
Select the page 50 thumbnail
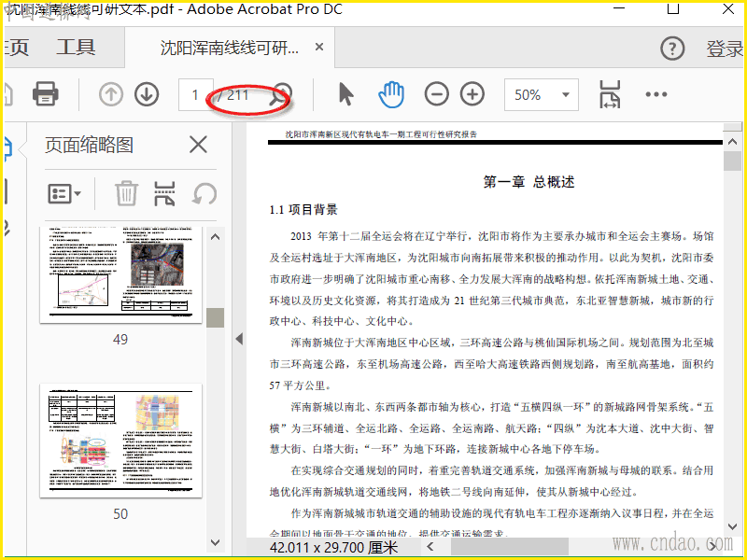pos(120,441)
